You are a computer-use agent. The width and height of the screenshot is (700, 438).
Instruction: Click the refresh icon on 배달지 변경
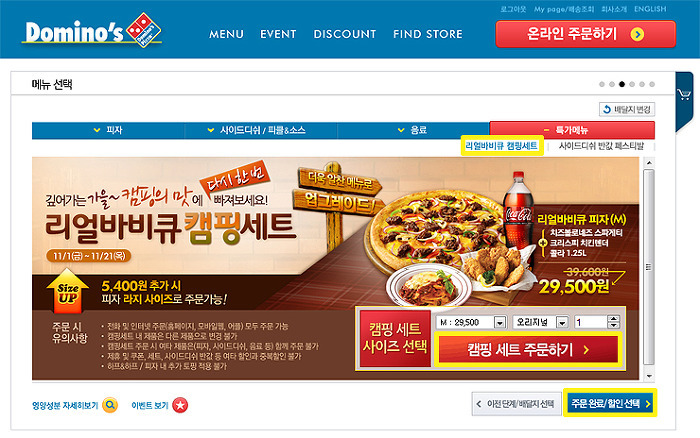[x=607, y=109]
